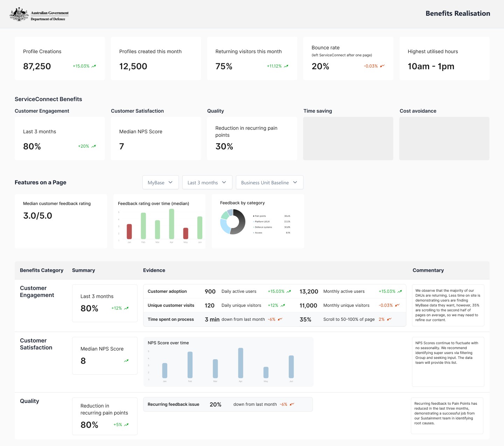The width and height of the screenshot is (504, 446).
Task: Click the Highest utilised hours value 10am - 1pm
Action: pyautogui.click(x=431, y=66)
